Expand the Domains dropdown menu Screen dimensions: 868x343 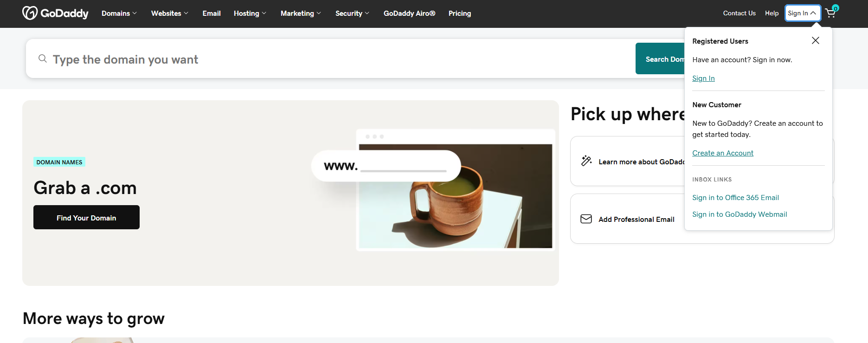(x=119, y=13)
